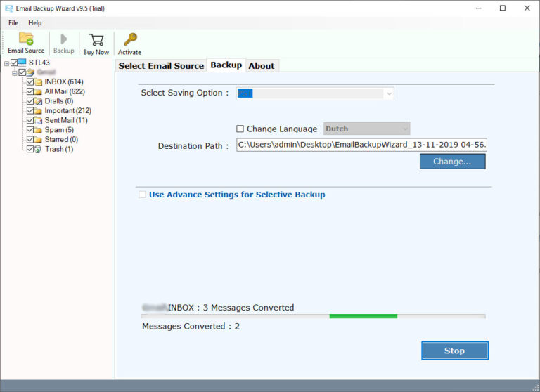The height and width of the screenshot is (392, 540).
Task: Switch to the Select Email Source tab
Action: [161, 66]
